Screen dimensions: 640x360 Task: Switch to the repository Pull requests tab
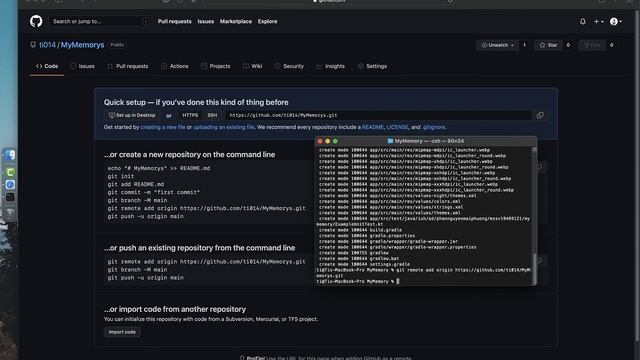127,66
